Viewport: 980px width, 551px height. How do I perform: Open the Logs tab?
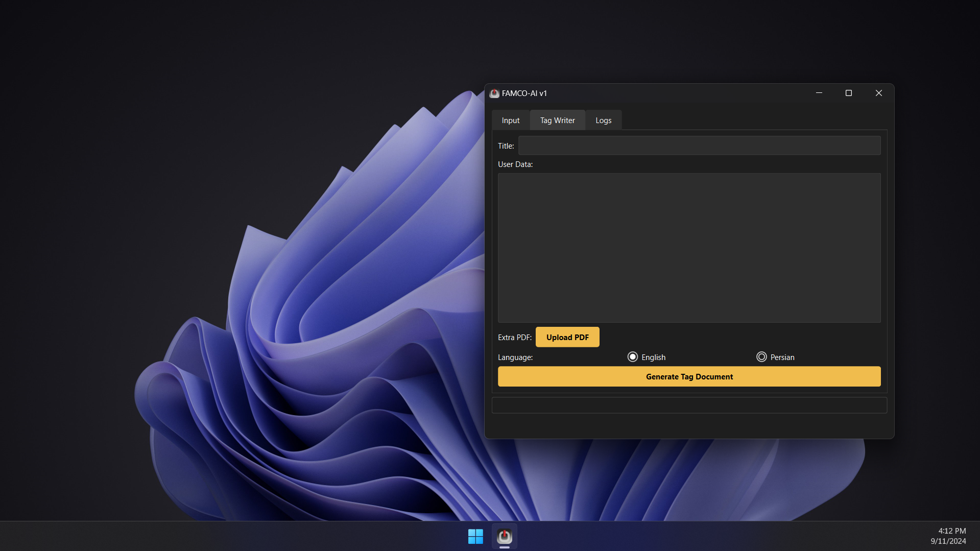[603, 121]
